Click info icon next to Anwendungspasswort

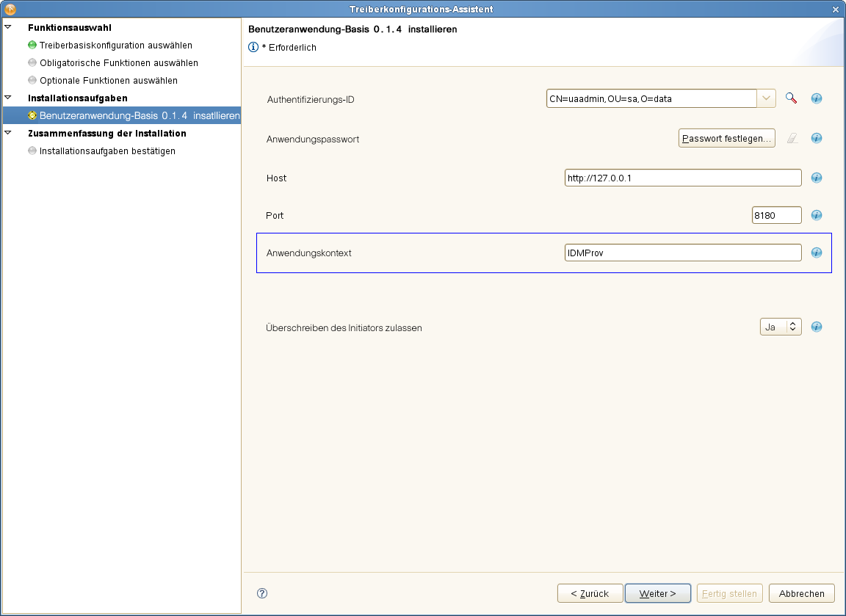click(x=816, y=138)
